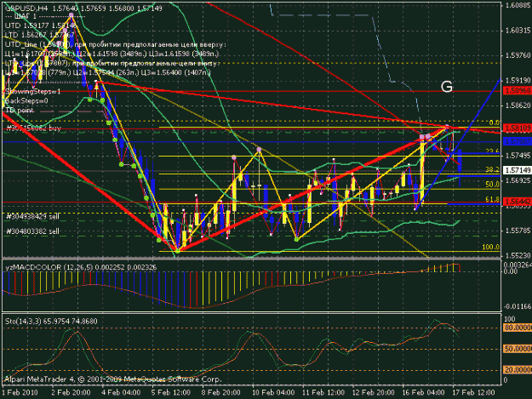Image resolution: width=532 pixels, height=399 pixels.
Task: Click time axis label 17 Feb 12:00
Action: coord(473,392)
